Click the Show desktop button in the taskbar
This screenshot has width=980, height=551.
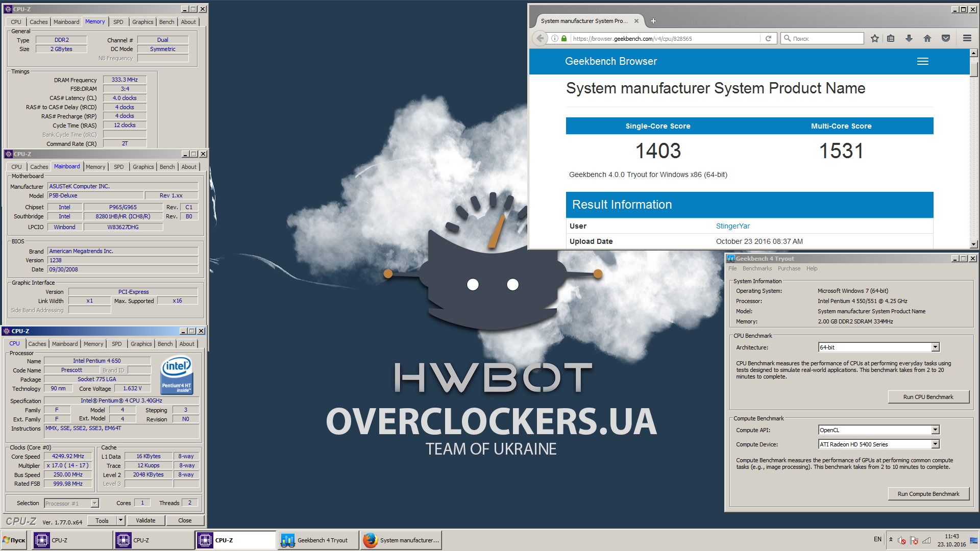click(974, 540)
